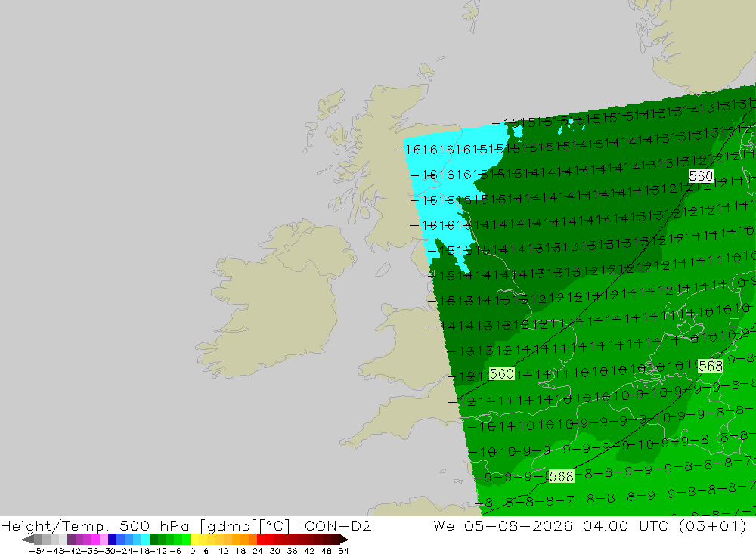756x554 pixels.
Task: Click the 'We' weekday abbreviation in the footer
Action: point(444,525)
